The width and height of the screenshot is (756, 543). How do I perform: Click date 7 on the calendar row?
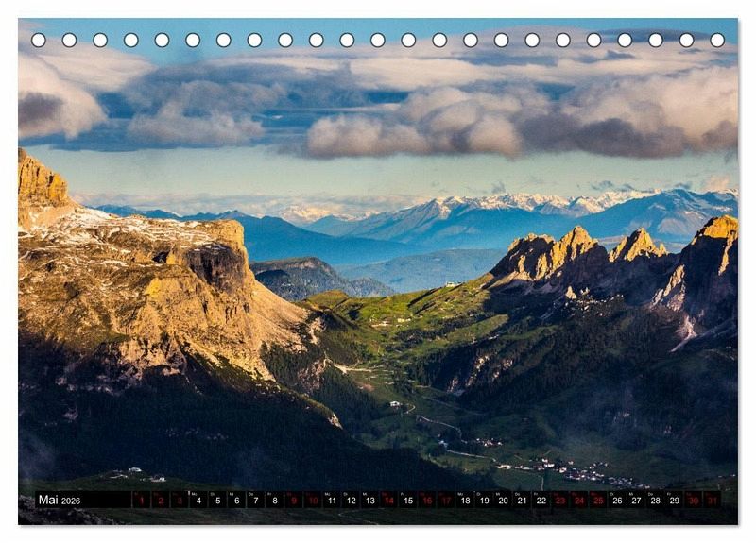pyautogui.click(x=255, y=500)
